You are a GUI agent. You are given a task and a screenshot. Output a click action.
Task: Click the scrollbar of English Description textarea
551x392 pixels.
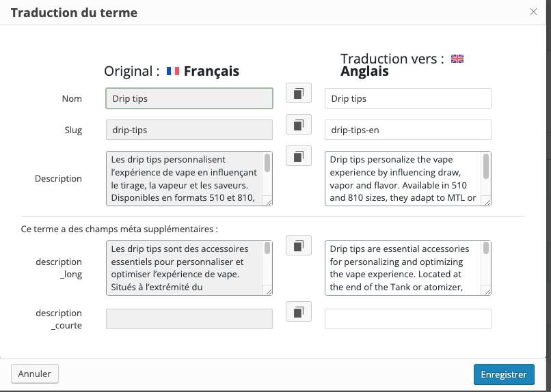pyautogui.click(x=486, y=167)
